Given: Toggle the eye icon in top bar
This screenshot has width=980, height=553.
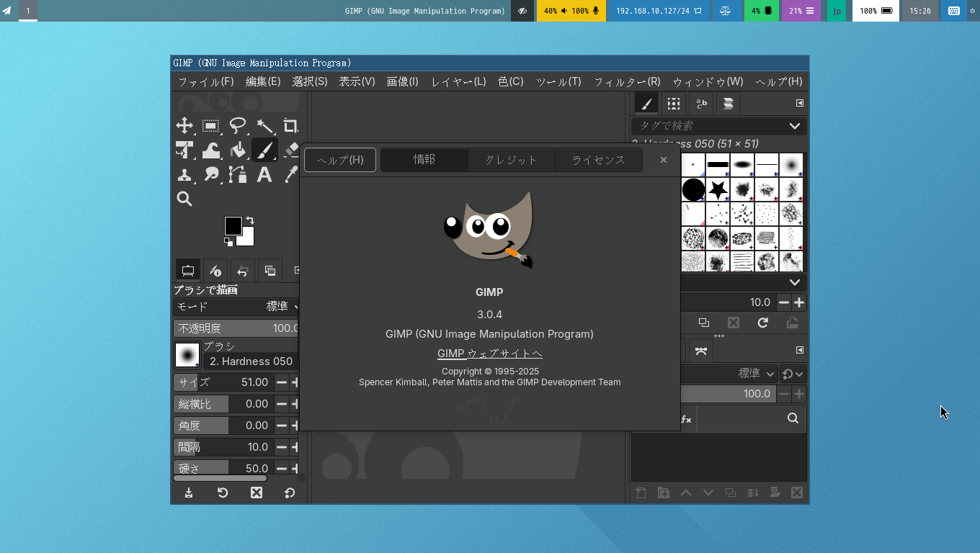Looking at the screenshot, I should pyautogui.click(x=522, y=11).
